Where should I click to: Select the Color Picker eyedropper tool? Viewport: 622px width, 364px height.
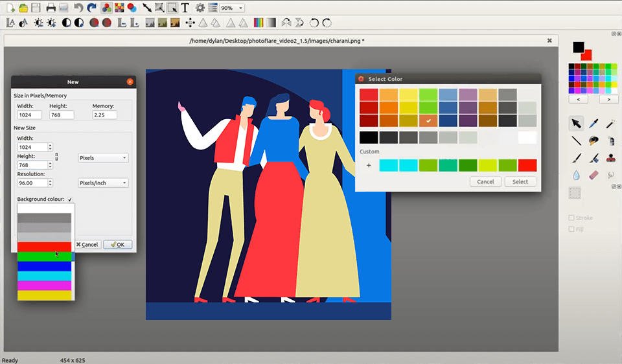pos(593,123)
